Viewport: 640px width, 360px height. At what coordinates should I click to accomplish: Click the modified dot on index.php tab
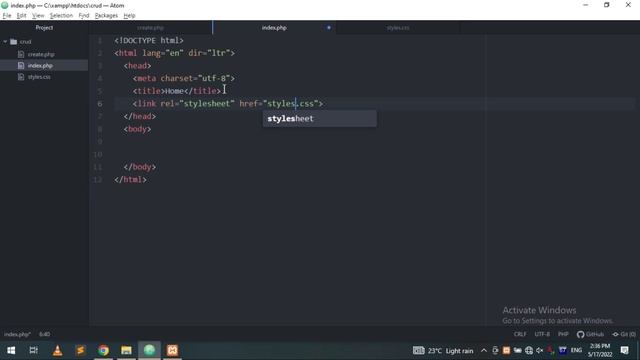pos(329,28)
